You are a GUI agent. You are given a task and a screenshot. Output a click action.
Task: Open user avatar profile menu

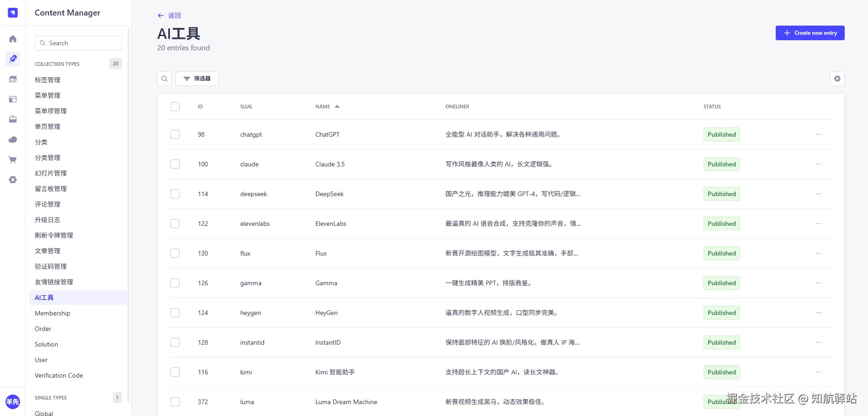pyautogui.click(x=13, y=402)
